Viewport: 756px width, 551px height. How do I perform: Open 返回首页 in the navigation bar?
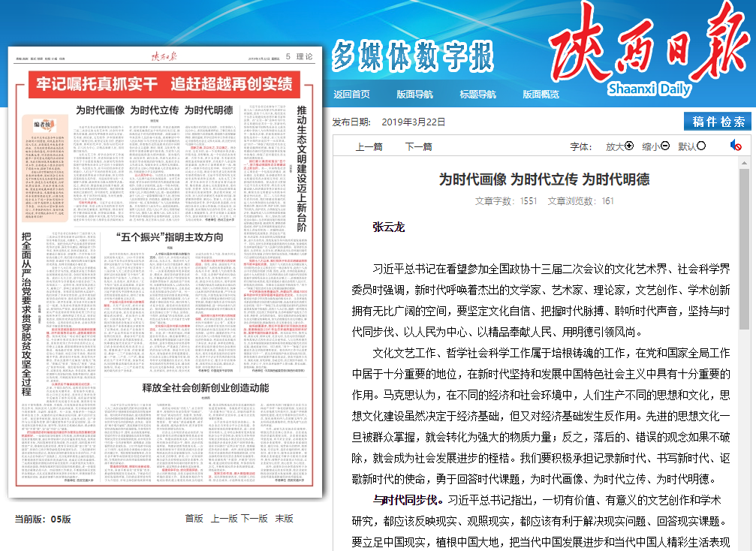click(x=351, y=95)
